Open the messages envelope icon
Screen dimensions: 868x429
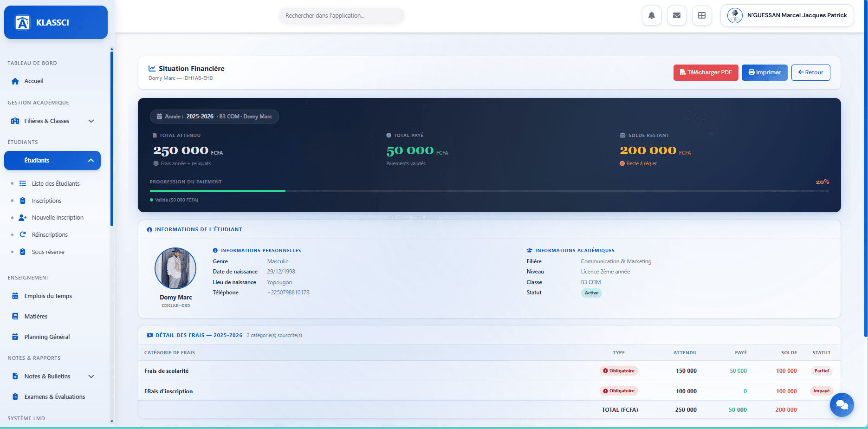[x=677, y=15]
